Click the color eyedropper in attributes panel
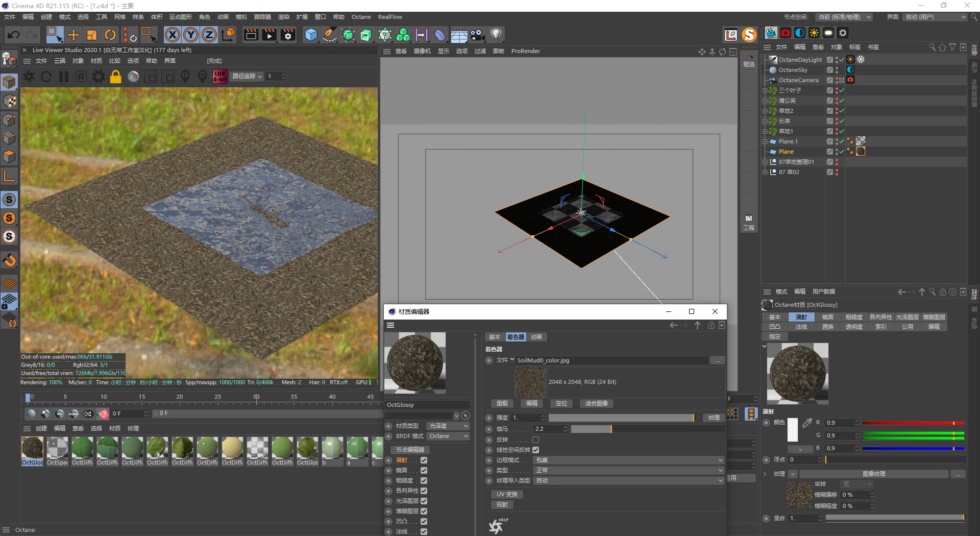This screenshot has width=980, height=536. [807, 423]
